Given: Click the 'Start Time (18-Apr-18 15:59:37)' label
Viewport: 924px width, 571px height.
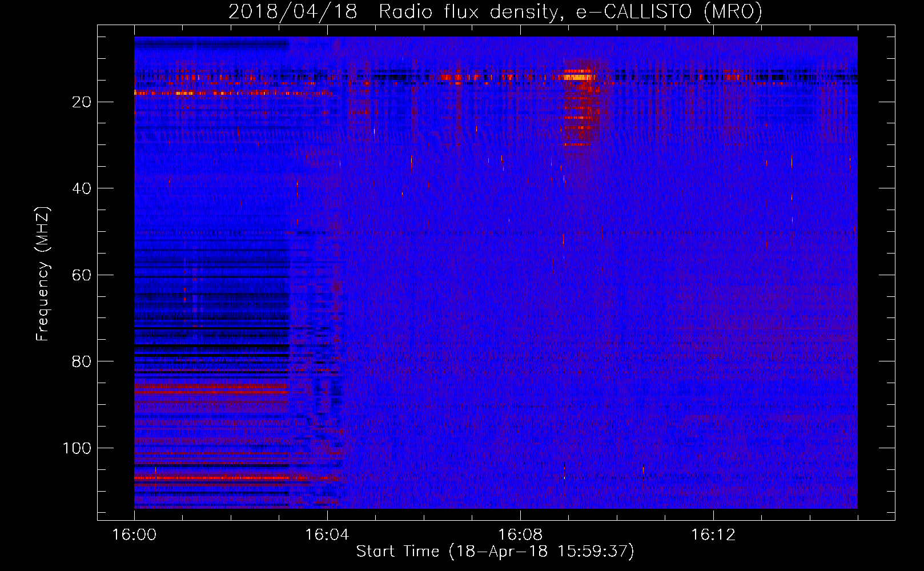Looking at the screenshot, I should click(495, 552).
